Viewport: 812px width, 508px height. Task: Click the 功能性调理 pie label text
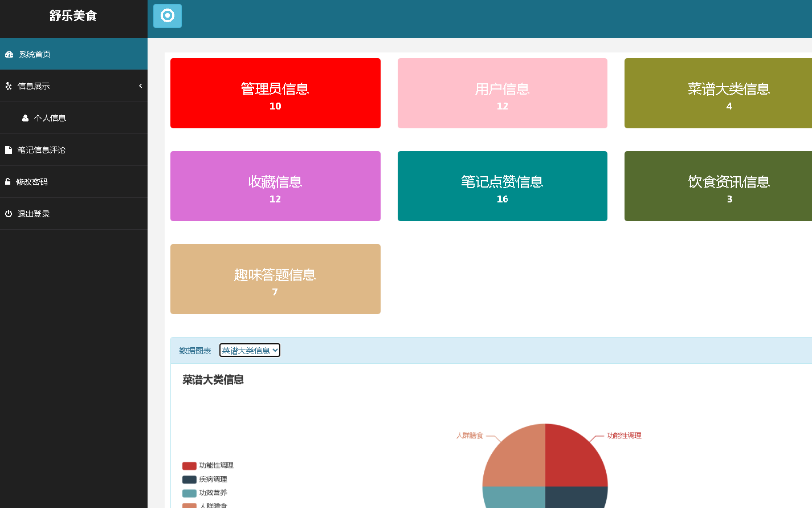(x=624, y=436)
